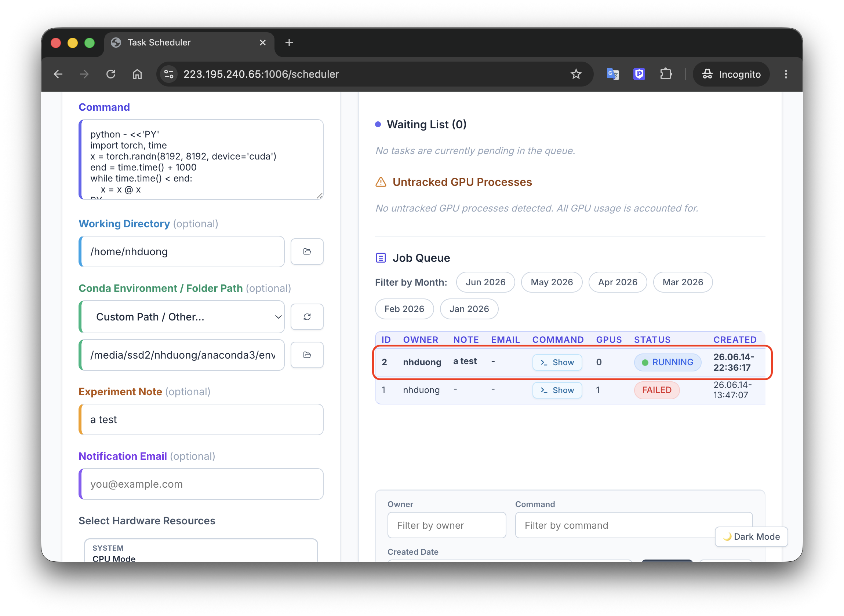The image size is (844, 616).
Task: Refresh the conda environment list
Action: [x=307, y=317]
